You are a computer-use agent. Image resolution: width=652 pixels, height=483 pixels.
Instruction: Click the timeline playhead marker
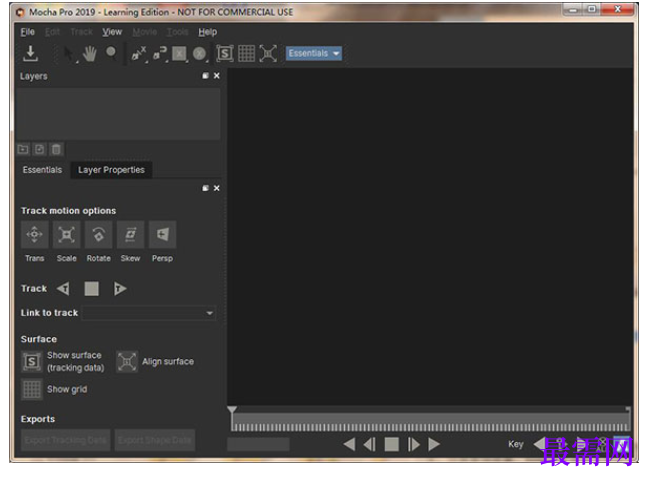(x=232, y=410)
